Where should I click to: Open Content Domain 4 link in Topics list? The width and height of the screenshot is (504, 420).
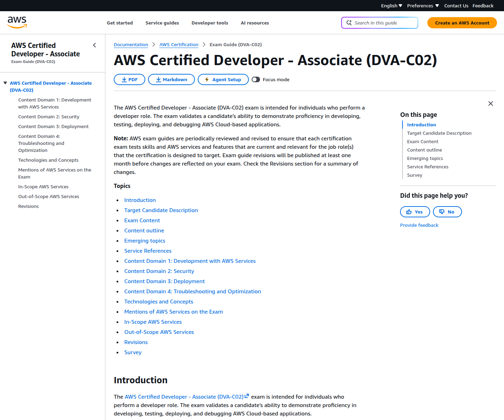tap(192, 291)
